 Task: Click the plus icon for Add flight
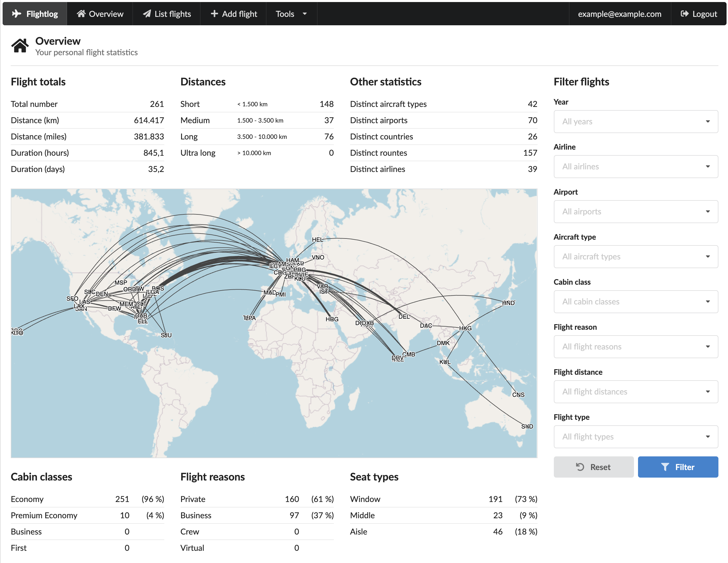(214, 14)
